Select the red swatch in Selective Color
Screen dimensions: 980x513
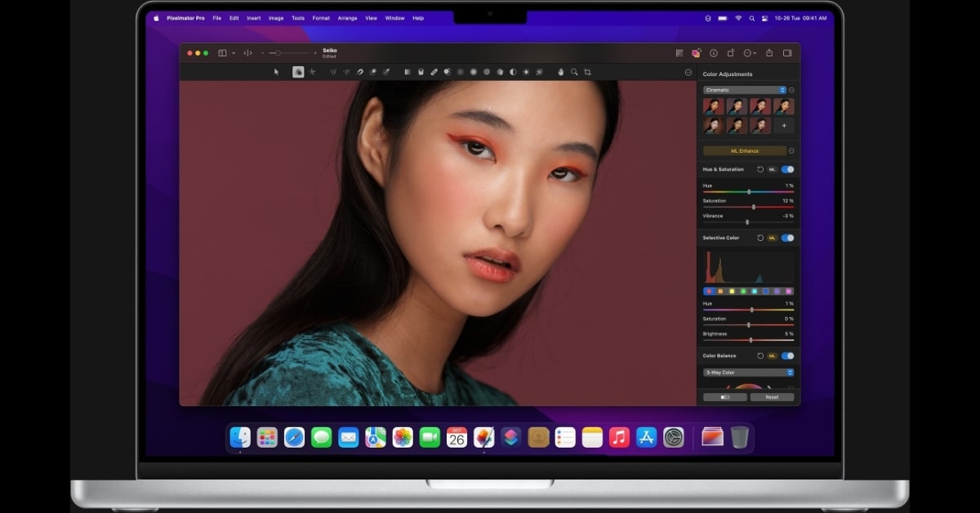tap(709, 291)
